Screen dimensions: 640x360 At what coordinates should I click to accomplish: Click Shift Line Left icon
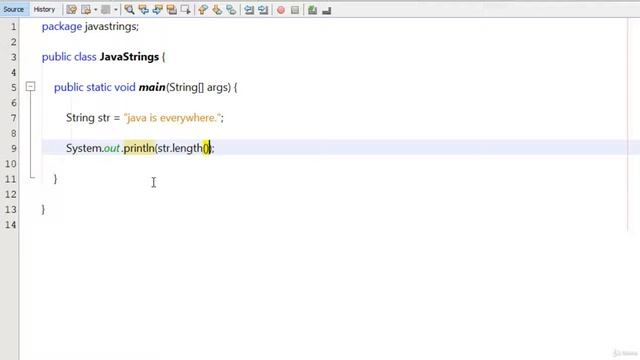[249, 10]
